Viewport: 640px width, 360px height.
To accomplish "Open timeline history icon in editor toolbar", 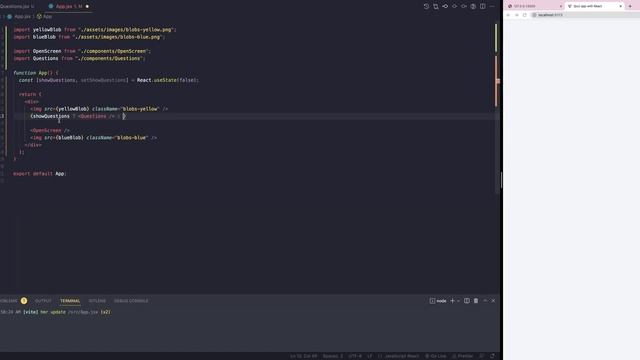I will 426,7.
